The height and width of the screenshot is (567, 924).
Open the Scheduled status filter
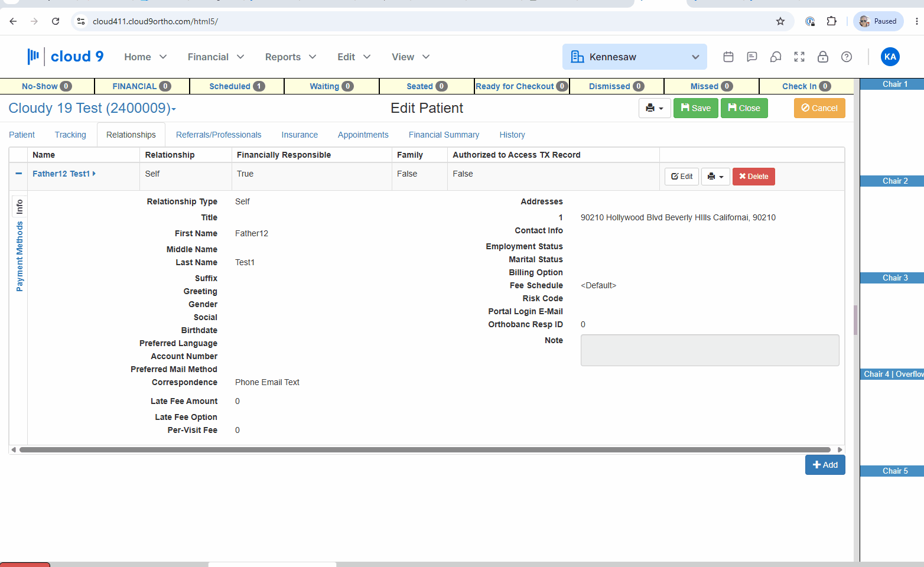[237, 86]
